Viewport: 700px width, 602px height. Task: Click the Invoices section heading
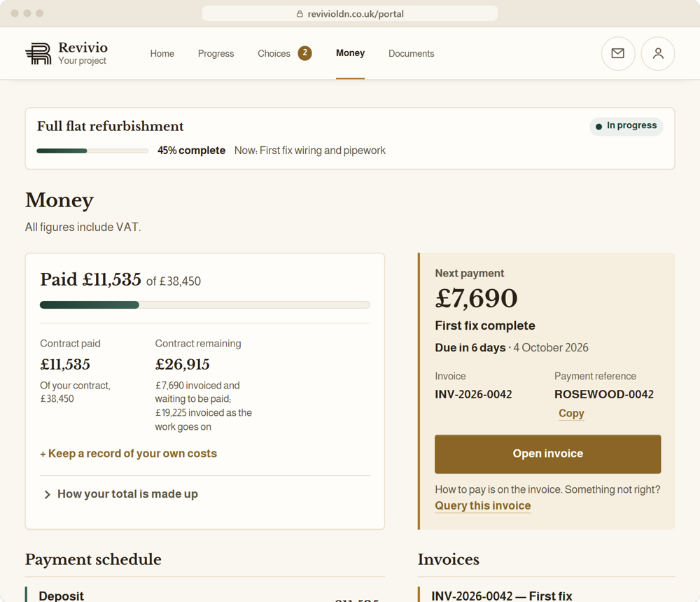click(448, 559)
